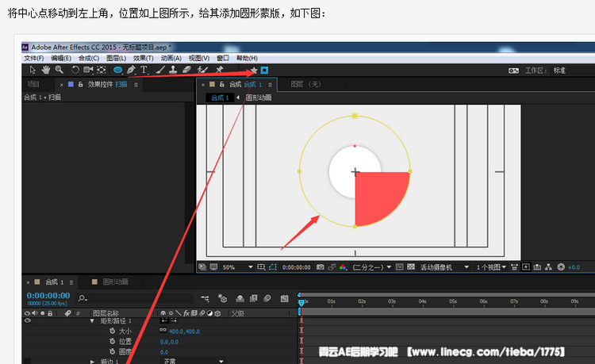
Task: Select the Eraser tool
Action: tap(187, 70)
